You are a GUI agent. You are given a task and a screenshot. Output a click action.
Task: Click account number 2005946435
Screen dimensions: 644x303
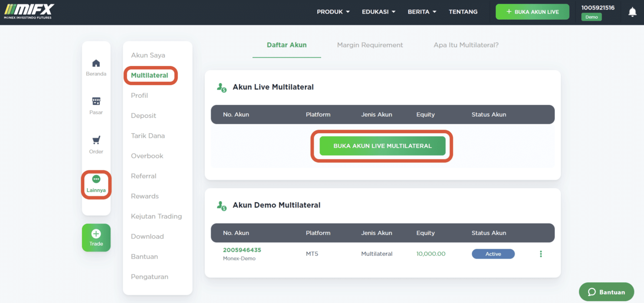[x=242, y=250]
